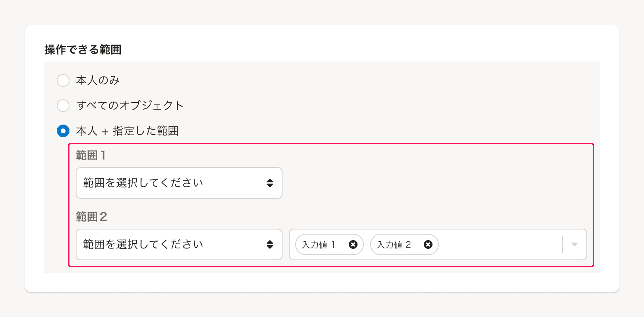Click the vertical divider left of the caret

coord(563,244)
